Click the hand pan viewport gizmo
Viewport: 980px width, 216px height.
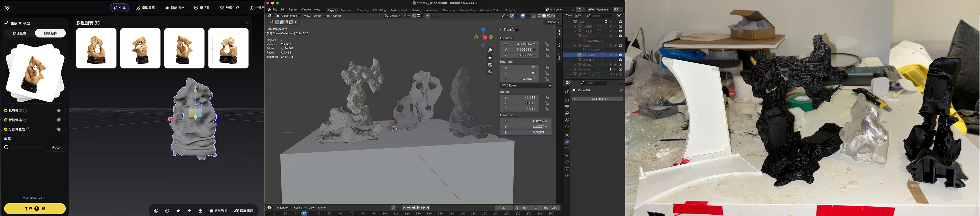(490, 58)
